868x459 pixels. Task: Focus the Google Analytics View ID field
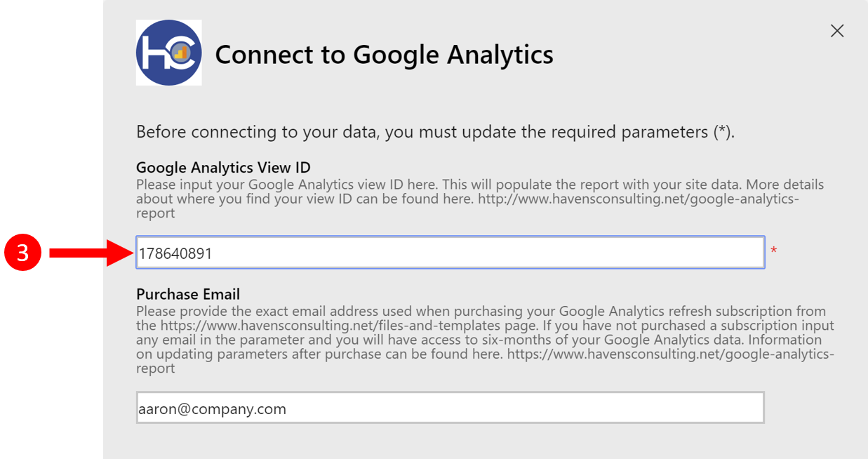click(x=449, y=253)
